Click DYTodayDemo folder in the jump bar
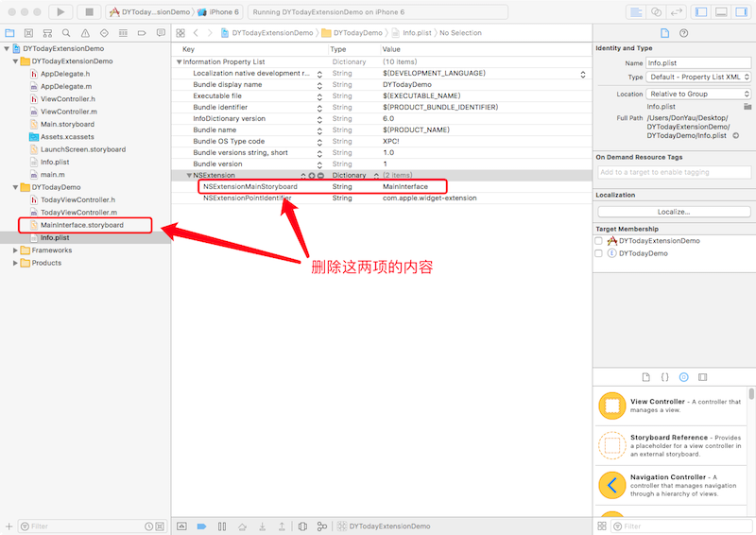 click(352, 33)
